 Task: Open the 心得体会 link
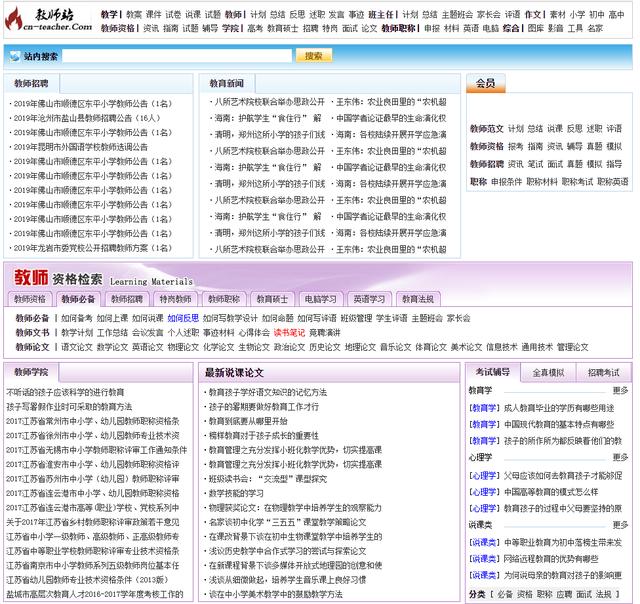tap(254, 333)
